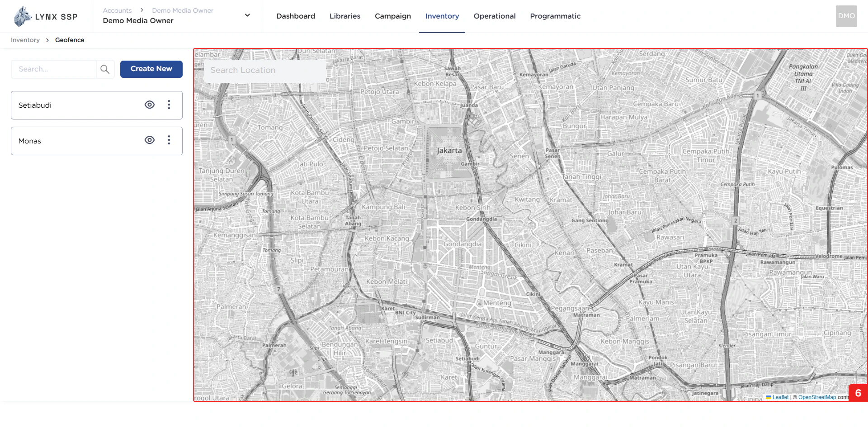This screenshot has width=868, height=429.
Task: Toggle visibility of Monas geofence
Action: coord(150,140)
